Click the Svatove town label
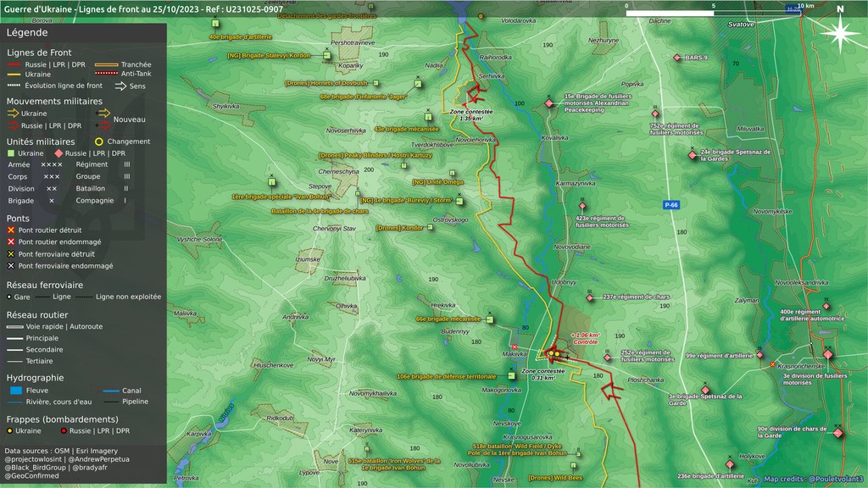 coord(741,25)
